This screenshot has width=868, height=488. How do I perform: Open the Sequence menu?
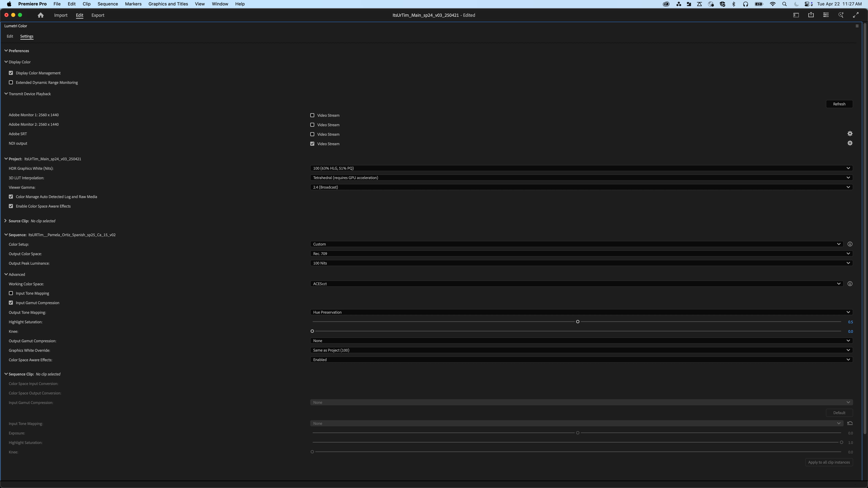point(107,4)
